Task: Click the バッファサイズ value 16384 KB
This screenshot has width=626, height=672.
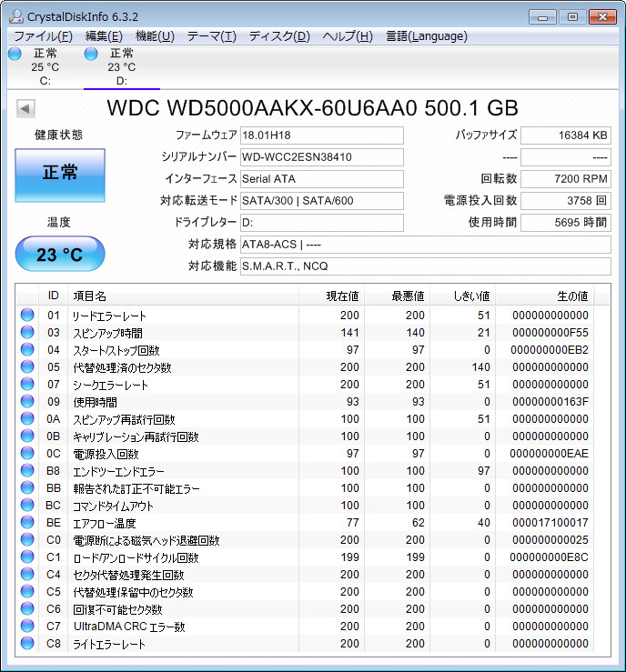Action: [566, 135]
